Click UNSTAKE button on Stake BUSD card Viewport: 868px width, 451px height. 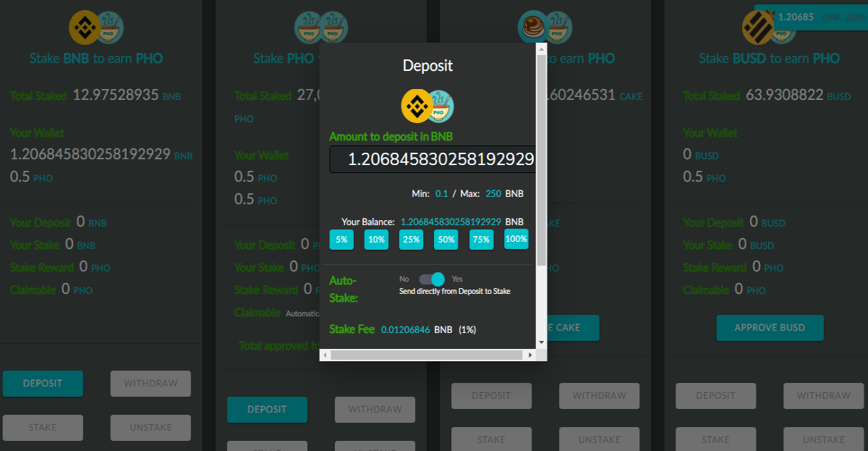(x=823, y=439)
